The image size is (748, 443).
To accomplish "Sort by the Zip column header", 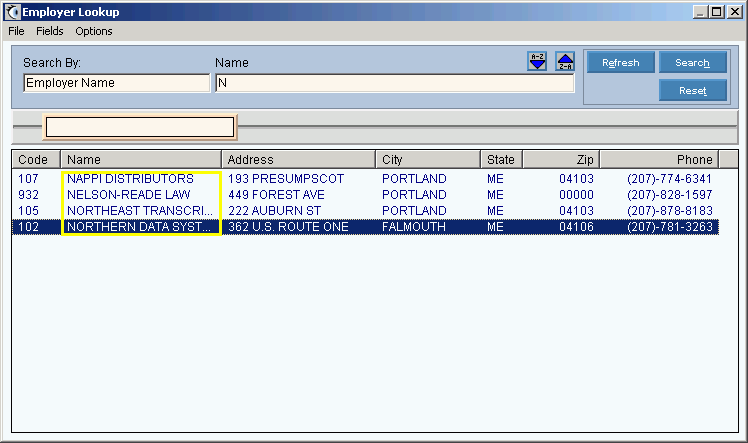I will click(x=561, y=159).
